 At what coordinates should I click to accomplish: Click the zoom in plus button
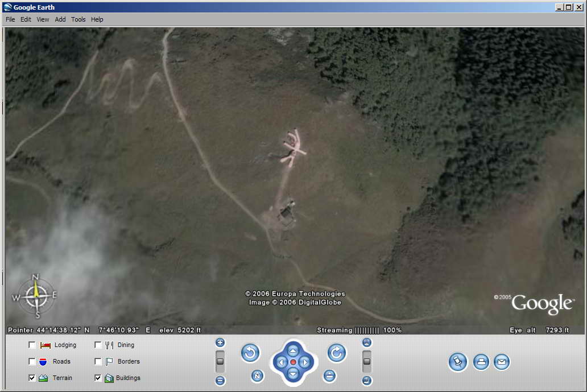(220, 343)
